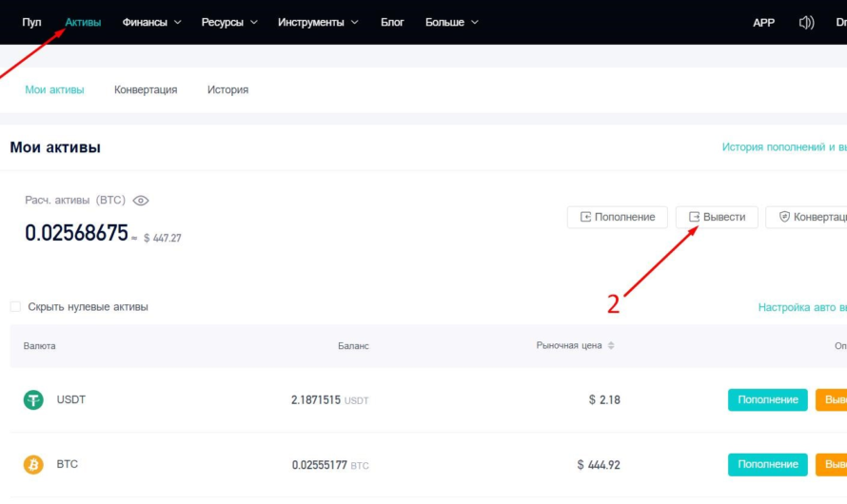Click the Расч. активы (BTC) label
The image size is (847, 504).
(75, 201)
